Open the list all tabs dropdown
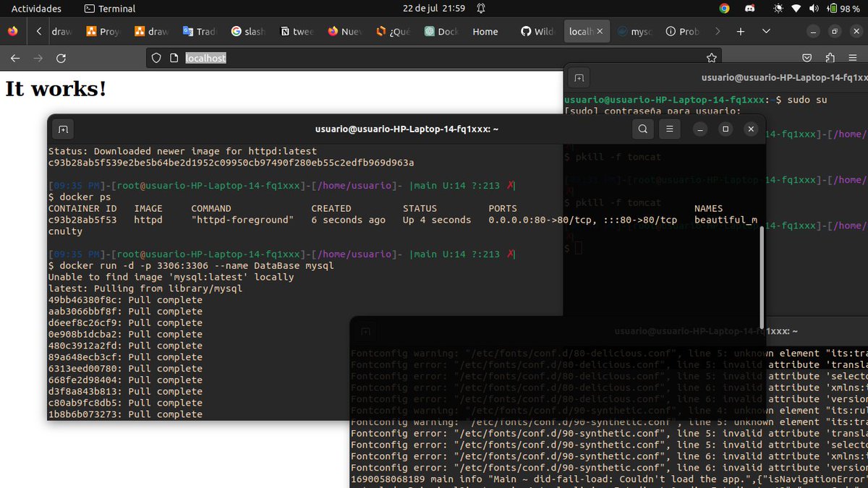Viewport: 868px width, 488px height. [766, 32]
